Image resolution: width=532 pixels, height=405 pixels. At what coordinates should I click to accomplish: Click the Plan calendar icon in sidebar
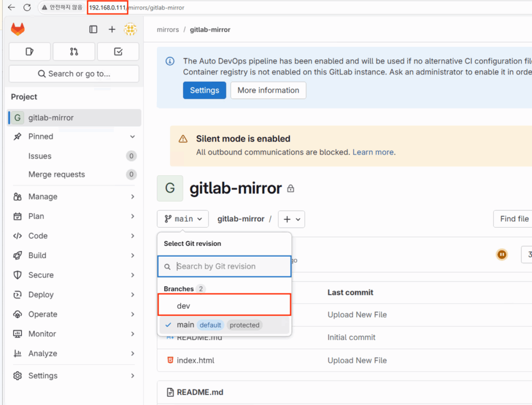pyautogui.click(x=17, y=216)
